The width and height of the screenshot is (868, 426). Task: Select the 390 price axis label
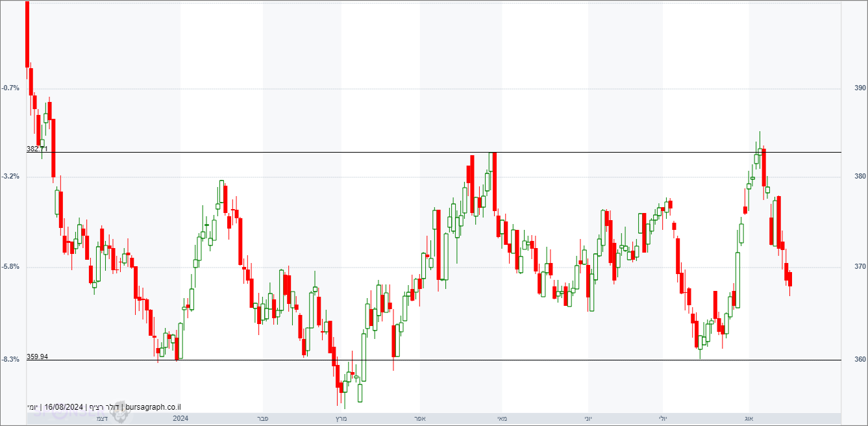point(860,88)
